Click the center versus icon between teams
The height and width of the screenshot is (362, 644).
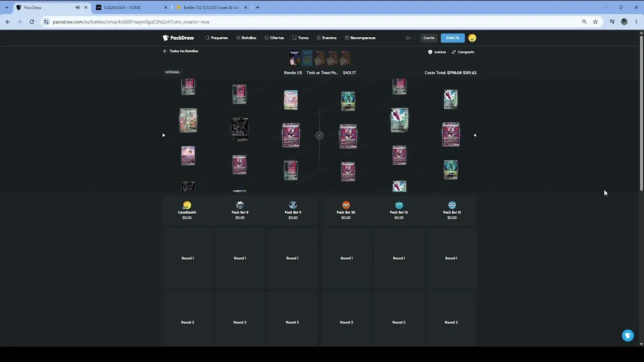click(319, 135)
